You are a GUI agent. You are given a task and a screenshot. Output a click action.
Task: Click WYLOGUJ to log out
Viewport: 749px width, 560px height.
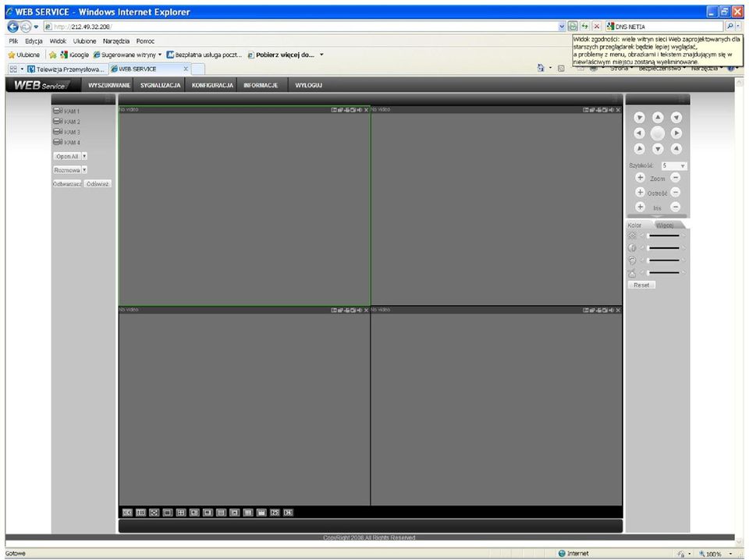click(309, 85)
